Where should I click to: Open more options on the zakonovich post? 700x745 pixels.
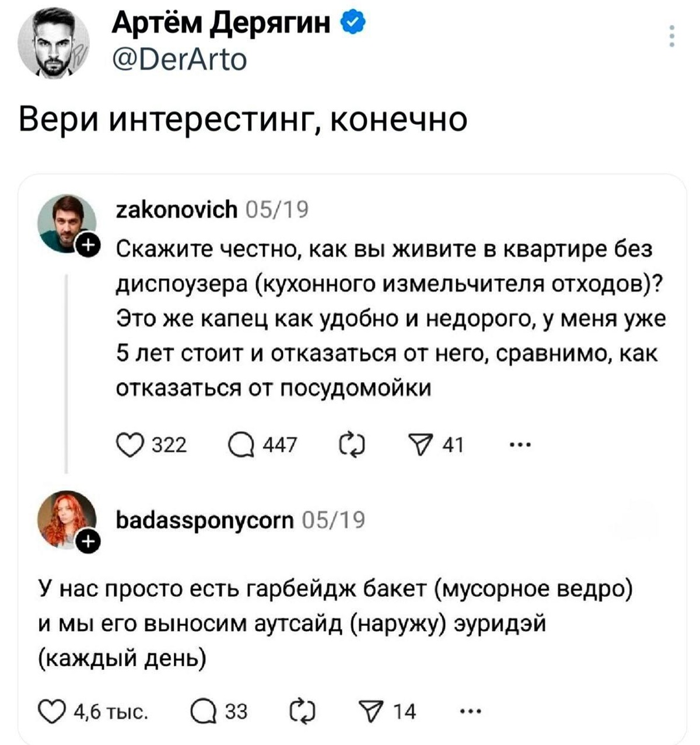tap(520, 445)
